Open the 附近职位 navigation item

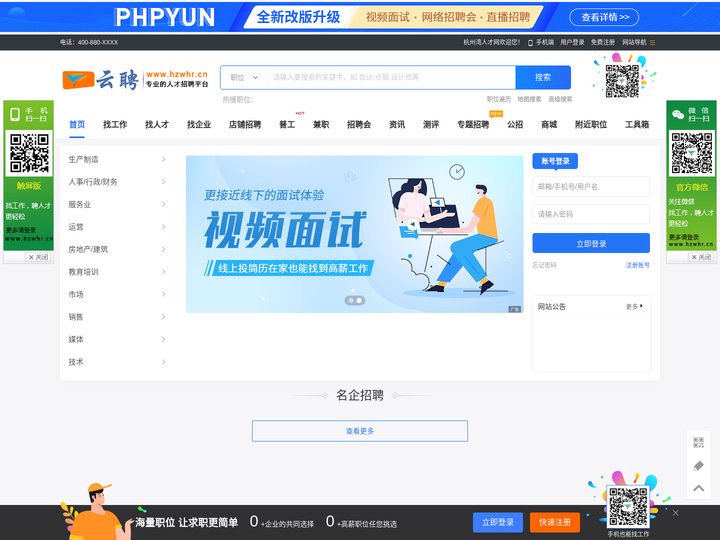click(x=591, y=124)
